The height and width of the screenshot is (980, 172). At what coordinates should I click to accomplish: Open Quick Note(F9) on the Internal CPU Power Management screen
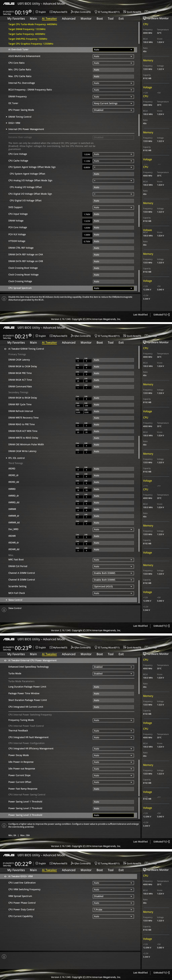point(132,647)
